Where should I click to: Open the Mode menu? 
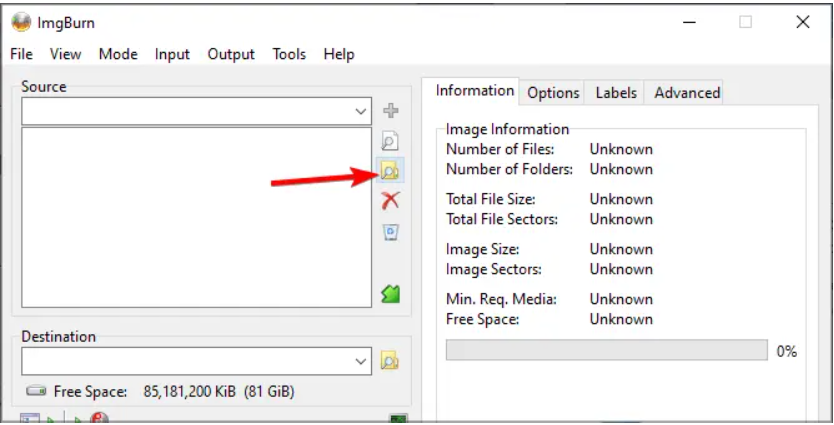(118, 54)
